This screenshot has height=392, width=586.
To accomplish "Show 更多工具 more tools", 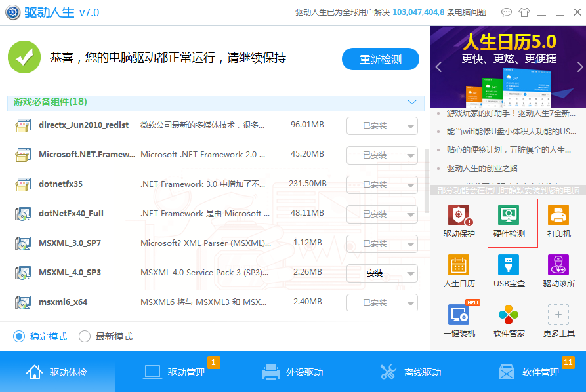I will [x=558, y=321].
